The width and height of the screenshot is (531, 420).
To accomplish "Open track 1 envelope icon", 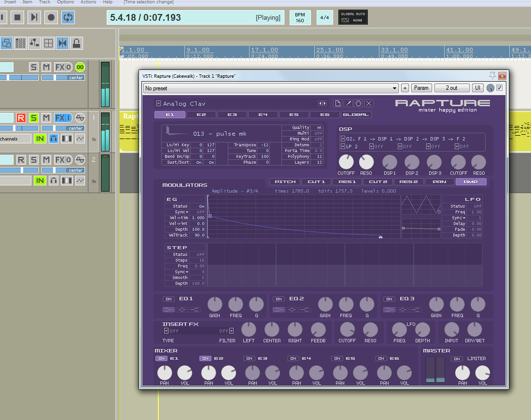I will pos(80,139).
